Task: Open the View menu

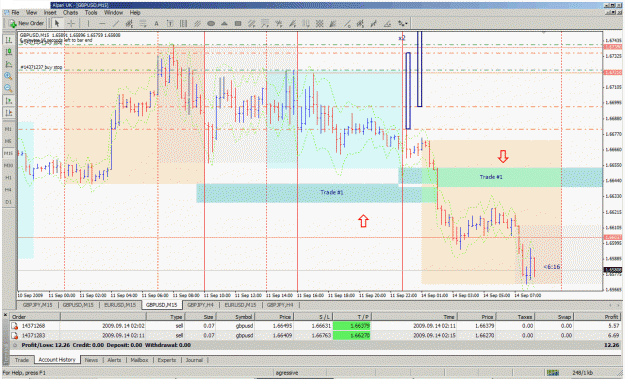Action: coord(31,12)
